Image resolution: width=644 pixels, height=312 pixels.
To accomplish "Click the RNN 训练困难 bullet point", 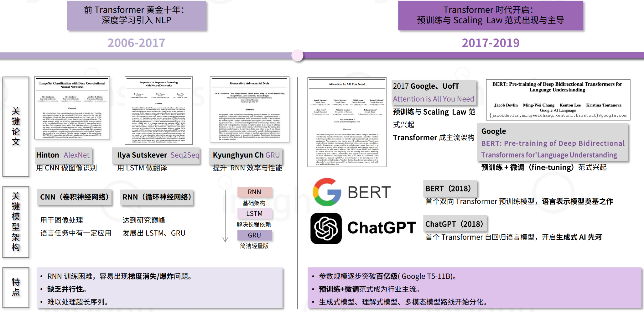I will 119,276.
